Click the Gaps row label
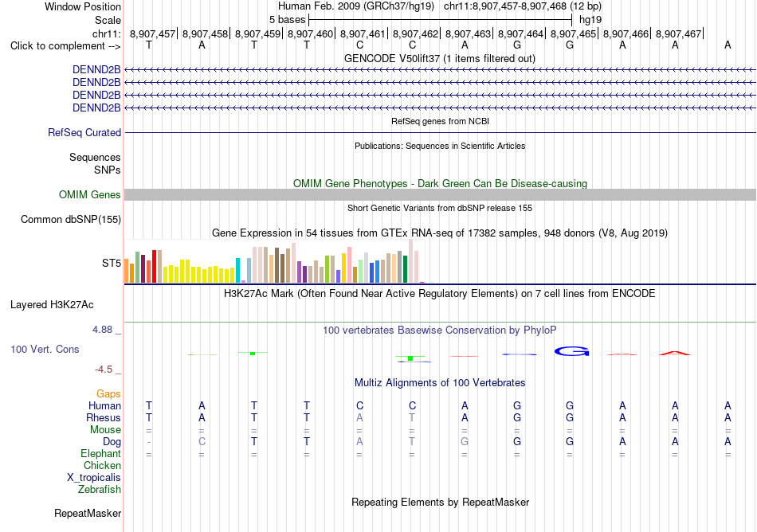 (x=108, y=394)
